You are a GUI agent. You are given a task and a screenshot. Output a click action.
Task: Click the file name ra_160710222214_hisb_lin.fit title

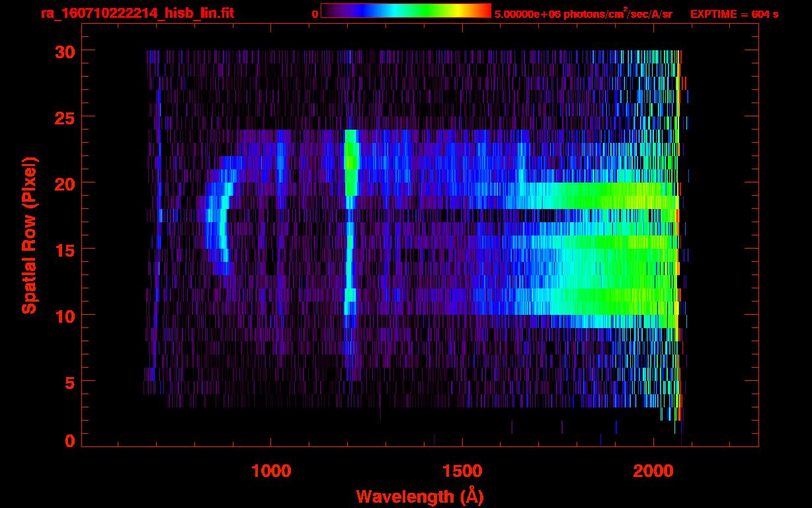[136, 13]
